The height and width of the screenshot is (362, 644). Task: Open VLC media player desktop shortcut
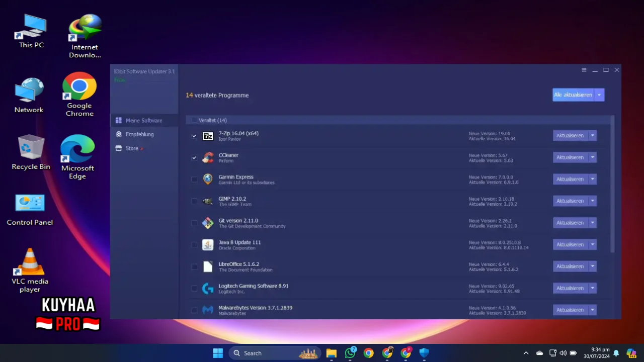coord(30,270)
